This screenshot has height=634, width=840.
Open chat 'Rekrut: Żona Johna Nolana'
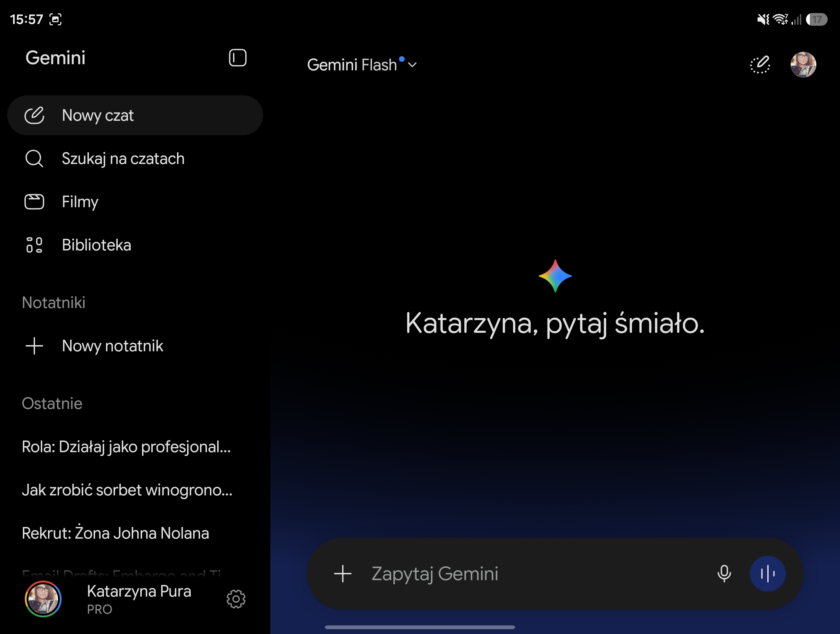point(115,533)
